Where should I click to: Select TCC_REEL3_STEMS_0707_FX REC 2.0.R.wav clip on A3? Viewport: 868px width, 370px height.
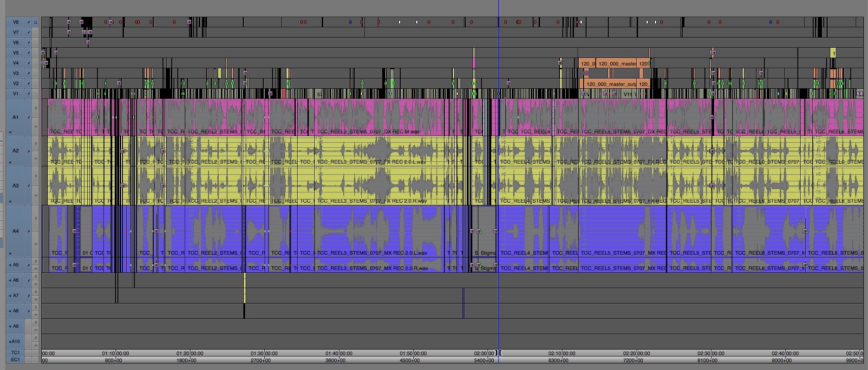[x=379, y=186]
